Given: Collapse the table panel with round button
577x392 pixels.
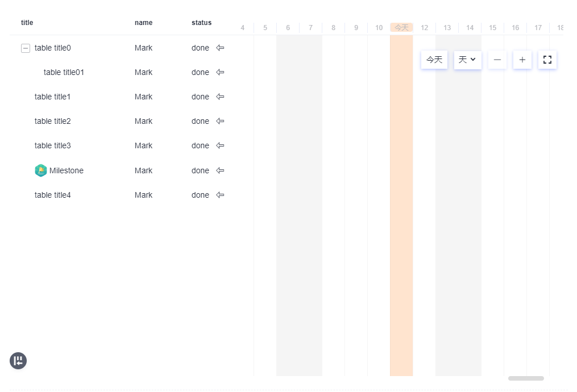Looking at the screenshot, I should pos(18,361).
